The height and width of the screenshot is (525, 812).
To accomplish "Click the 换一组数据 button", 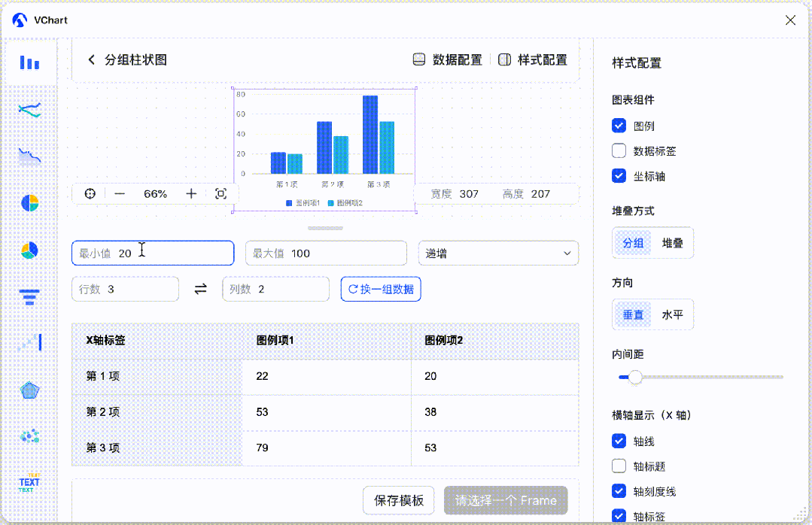I will point(381,289).
